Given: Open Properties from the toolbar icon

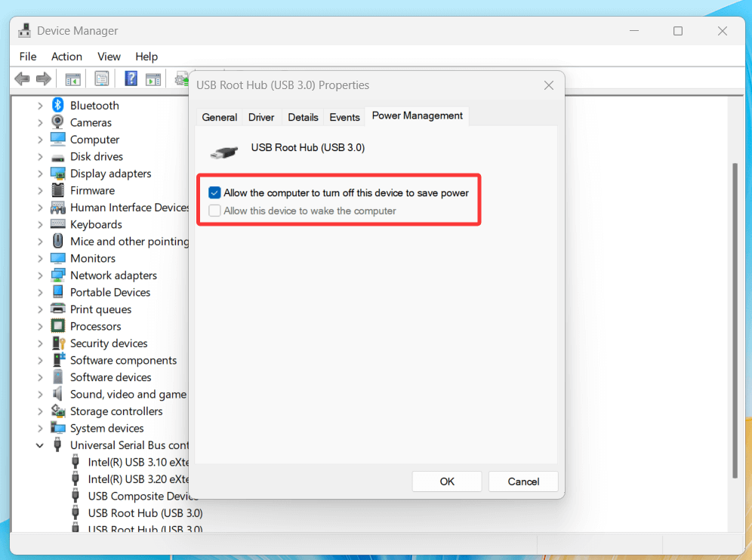Looking at the screenshot, I should pos(101,78).
